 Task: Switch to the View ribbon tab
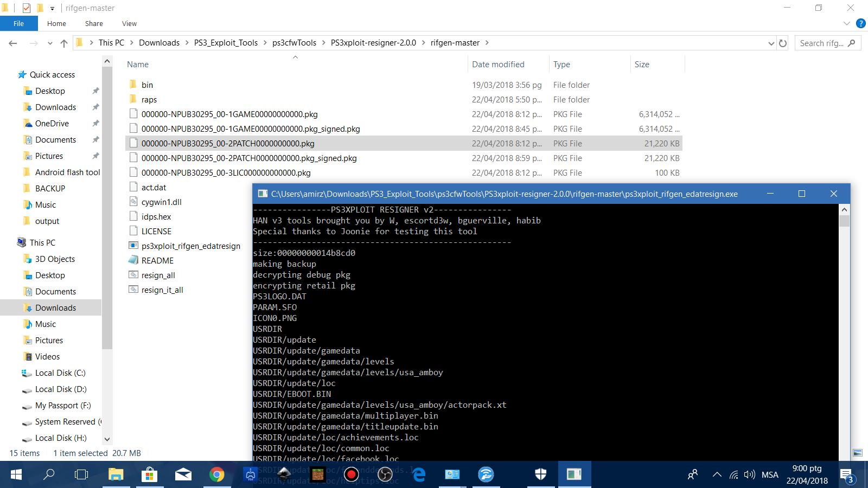click(129, 23)
